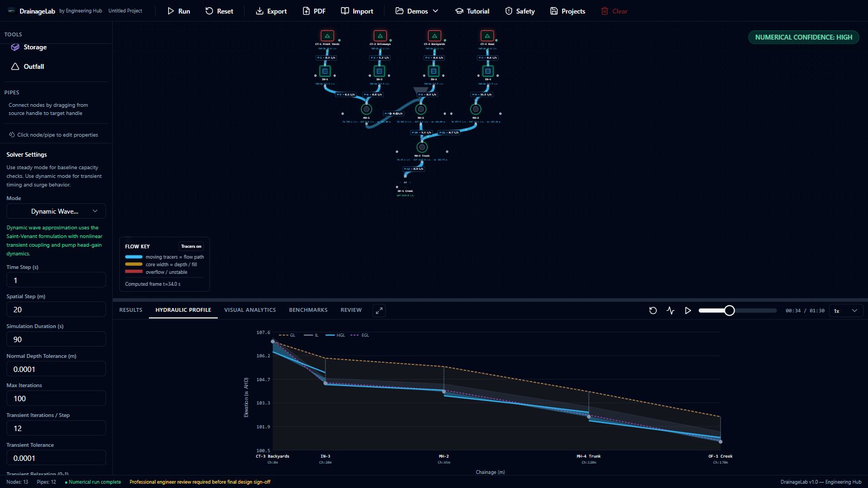Select the CT-2 Driveways catchment node
This screenshot has width=868, height=488.
pos(380,36)
